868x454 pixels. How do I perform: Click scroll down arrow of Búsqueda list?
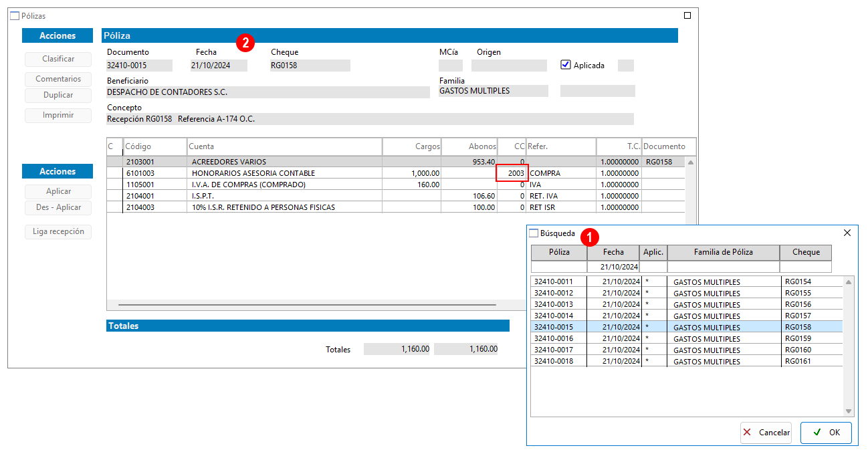849,411
